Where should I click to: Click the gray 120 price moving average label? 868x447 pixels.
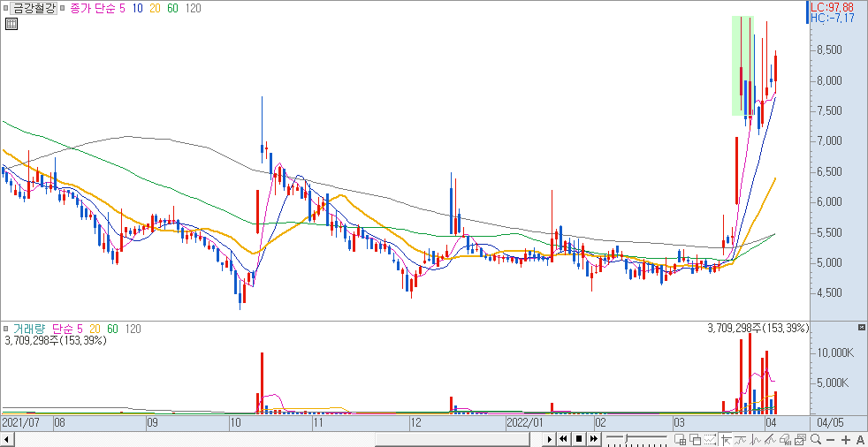click(194, 8)
